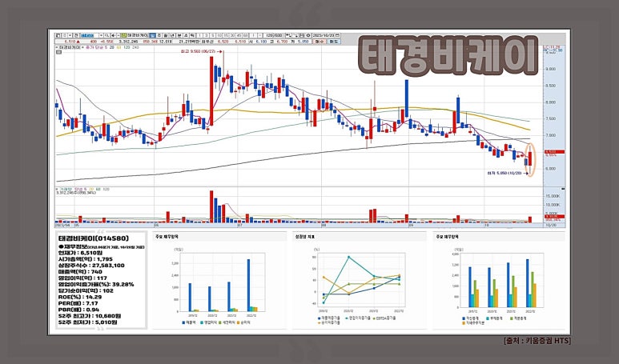
Task: Click the 52주 최고가 : 10,680원 line
Action: click(90, 316)
